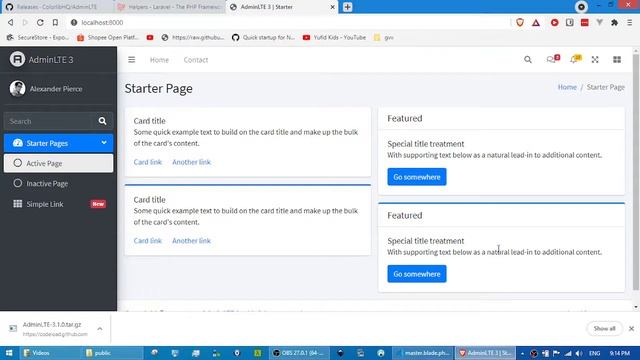Click the ENG language indicator
The image size is (640, 360).
coord(594,353)
